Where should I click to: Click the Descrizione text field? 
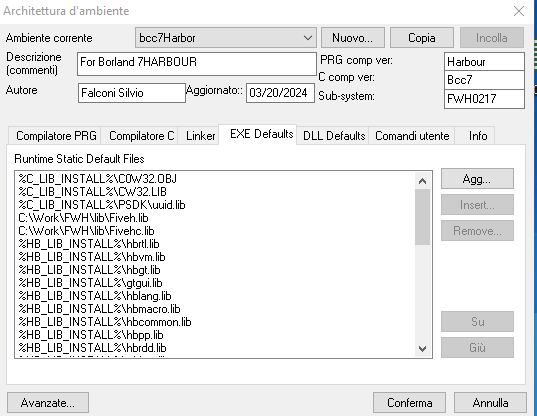click(197, 64)
